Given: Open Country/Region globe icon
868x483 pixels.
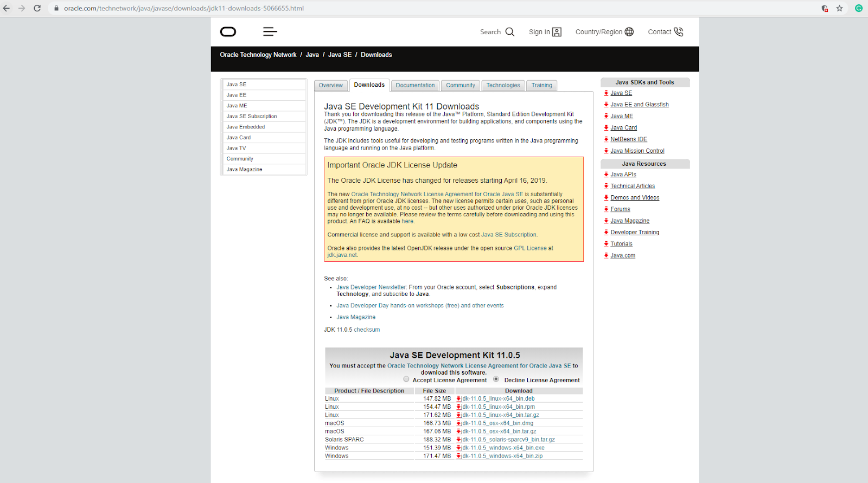Looking at the screenshot, I should (x=629, y=32).
